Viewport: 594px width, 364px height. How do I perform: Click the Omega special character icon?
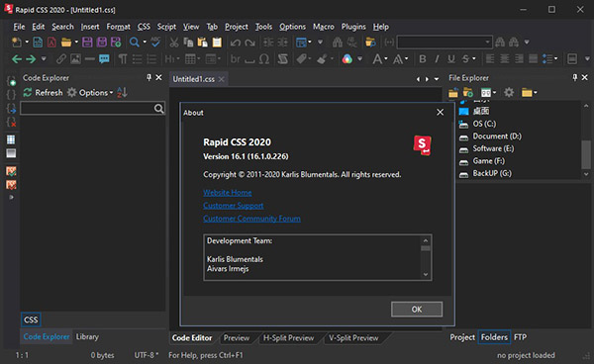pos(264,59)
